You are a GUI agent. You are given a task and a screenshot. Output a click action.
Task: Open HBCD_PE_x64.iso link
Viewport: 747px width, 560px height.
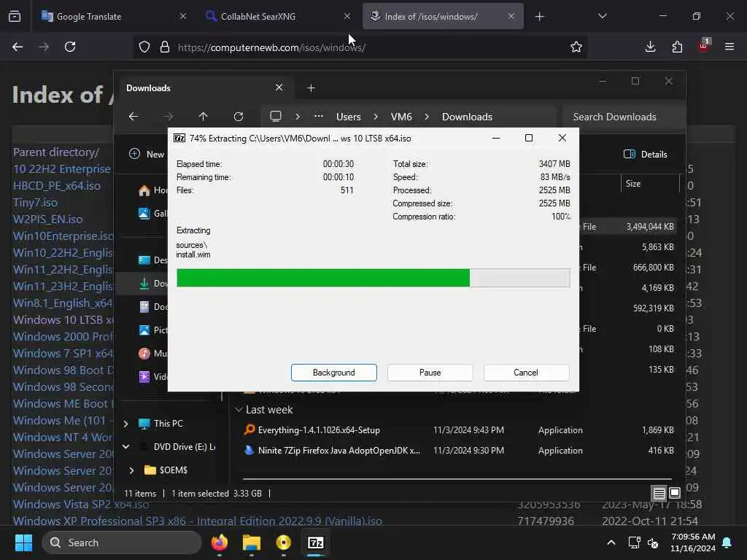[57, 186]
